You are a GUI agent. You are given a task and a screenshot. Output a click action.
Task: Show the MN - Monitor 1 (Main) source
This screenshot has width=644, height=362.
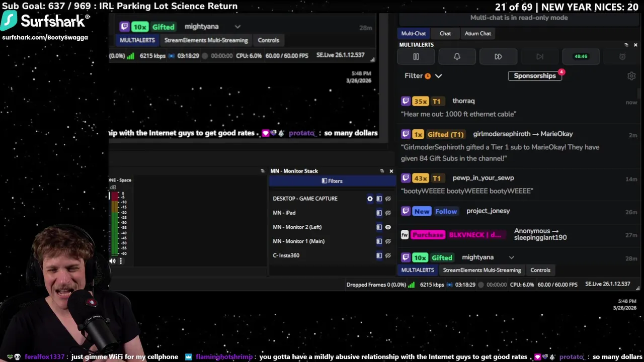388,241
